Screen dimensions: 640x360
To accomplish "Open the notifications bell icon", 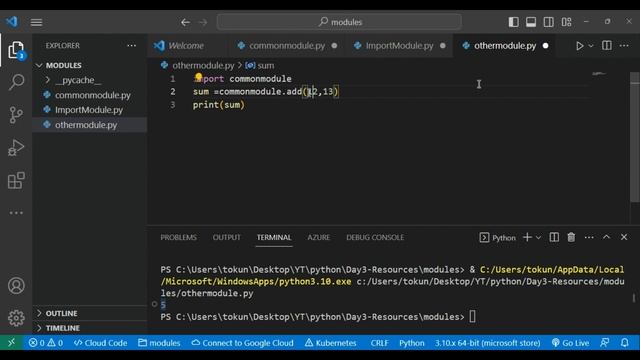I will coord(624,343).
